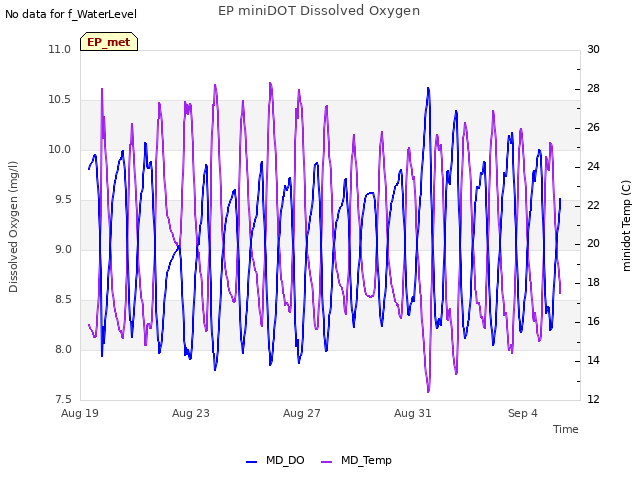This screenshot has width=640, height=480.
Task: Click the blue MD_DO legend line swatch
Action: 251,461
